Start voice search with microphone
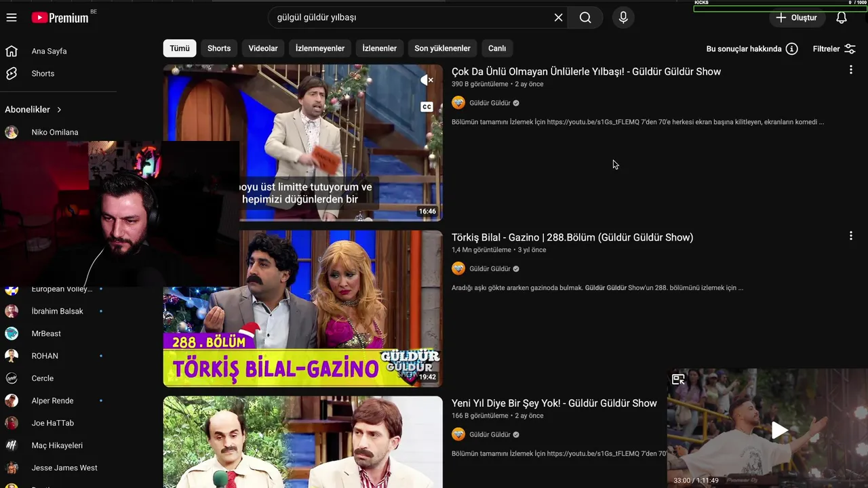Image resolution: width=868 pixels, height=488 pixels. pos(623,18)
